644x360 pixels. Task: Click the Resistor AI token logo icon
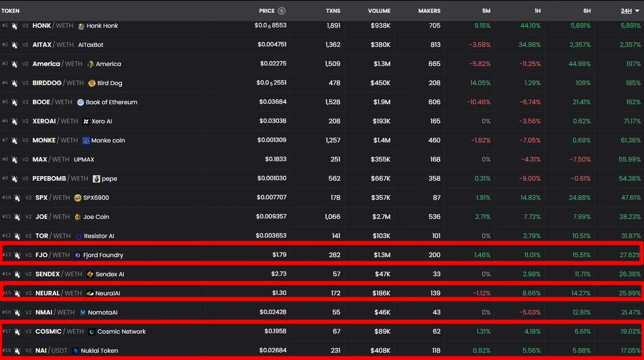click(79, 236)
